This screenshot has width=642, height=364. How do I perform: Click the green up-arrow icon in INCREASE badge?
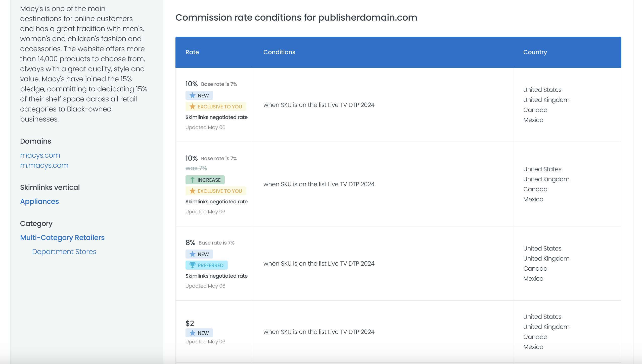tap(193, 180)
